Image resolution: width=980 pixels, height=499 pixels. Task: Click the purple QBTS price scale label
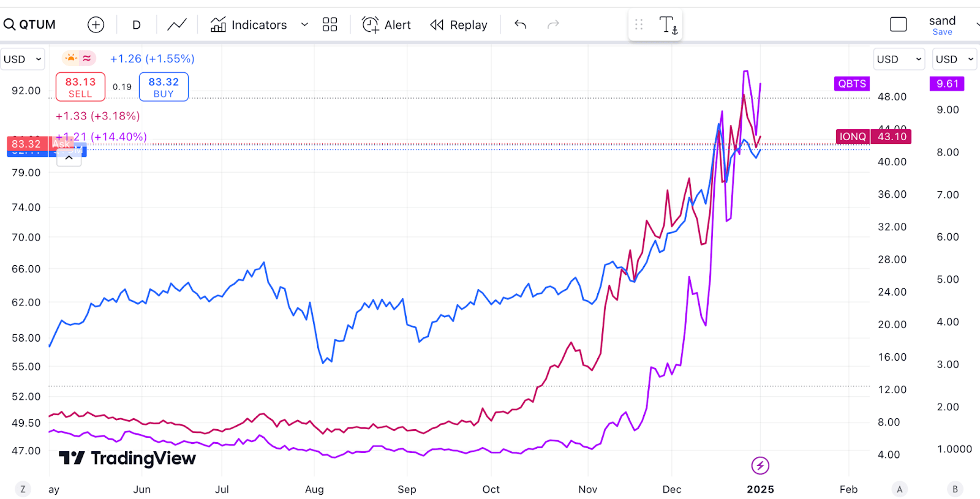(852, 84)
